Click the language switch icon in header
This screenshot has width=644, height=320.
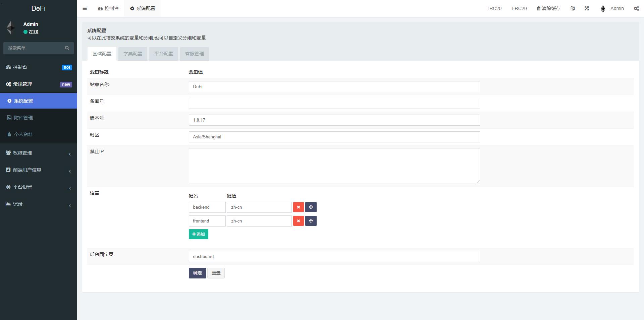pyautogui.click(x=573, y=8)
